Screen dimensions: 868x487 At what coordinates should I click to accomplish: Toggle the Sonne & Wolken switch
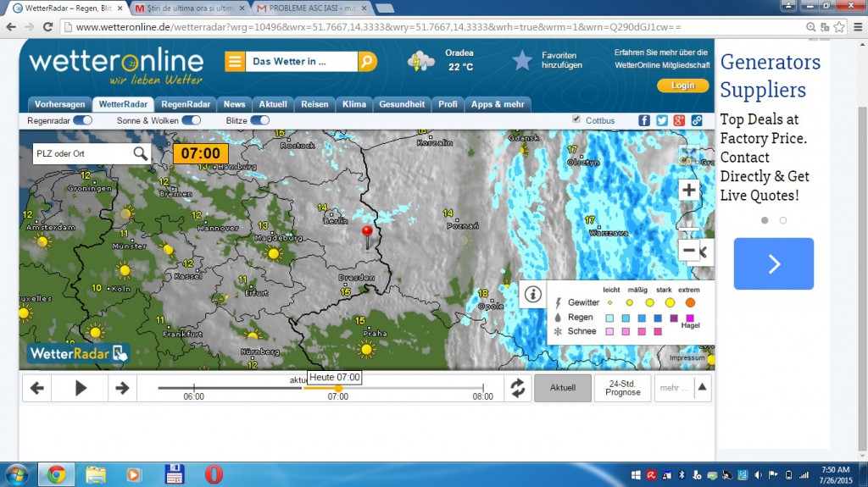[x=191, y=120]
